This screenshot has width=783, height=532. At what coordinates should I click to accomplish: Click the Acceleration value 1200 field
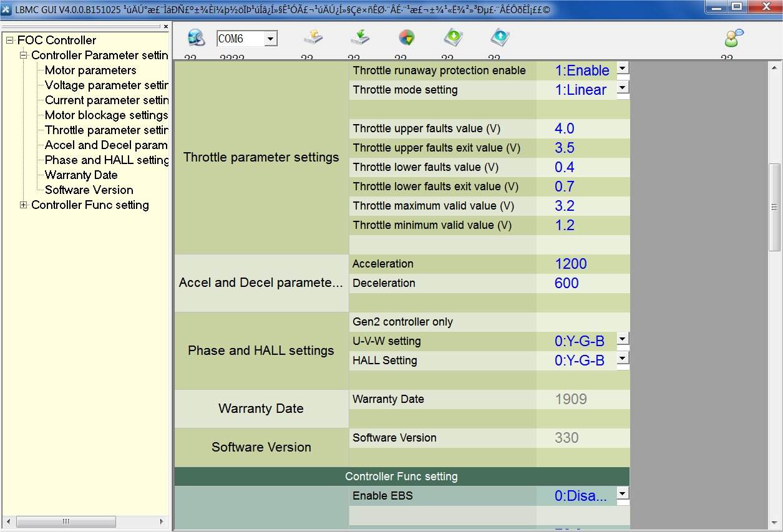571,264
